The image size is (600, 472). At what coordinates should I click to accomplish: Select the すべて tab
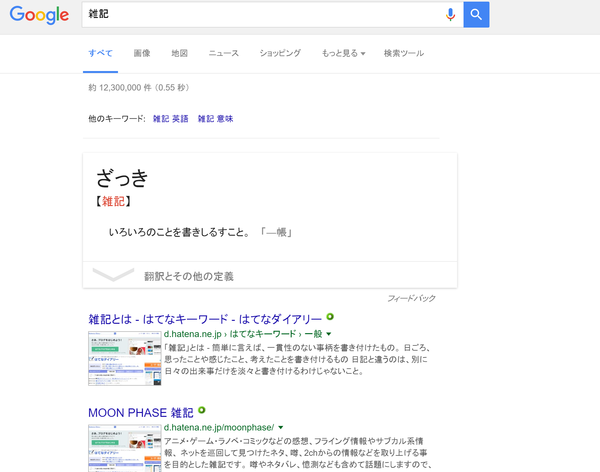coord(100,53)
